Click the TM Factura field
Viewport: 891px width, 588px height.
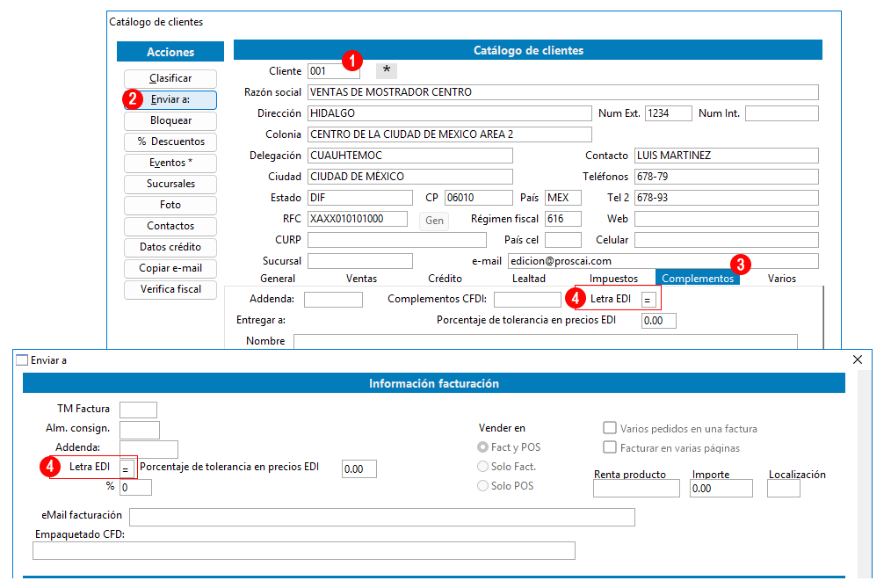(138, 410)
